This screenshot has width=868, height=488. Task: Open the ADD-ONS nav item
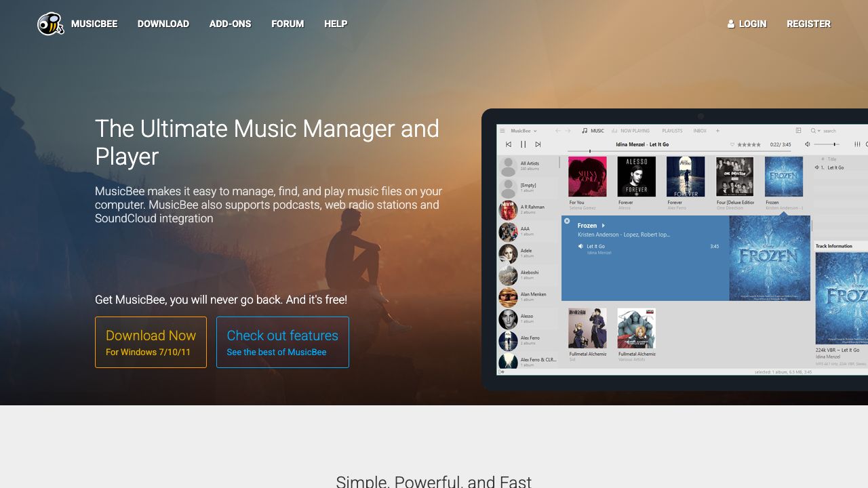231,24
